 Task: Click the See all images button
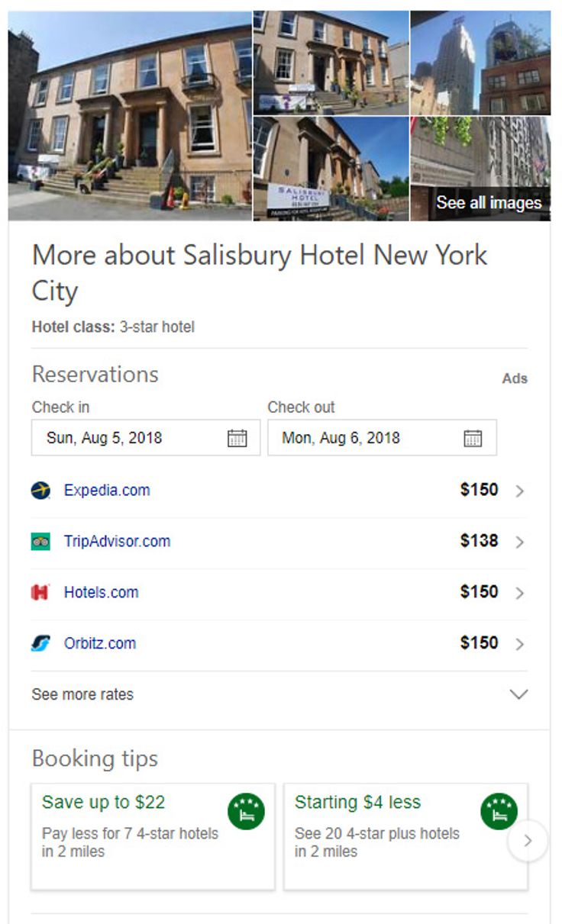pos(490,203)
